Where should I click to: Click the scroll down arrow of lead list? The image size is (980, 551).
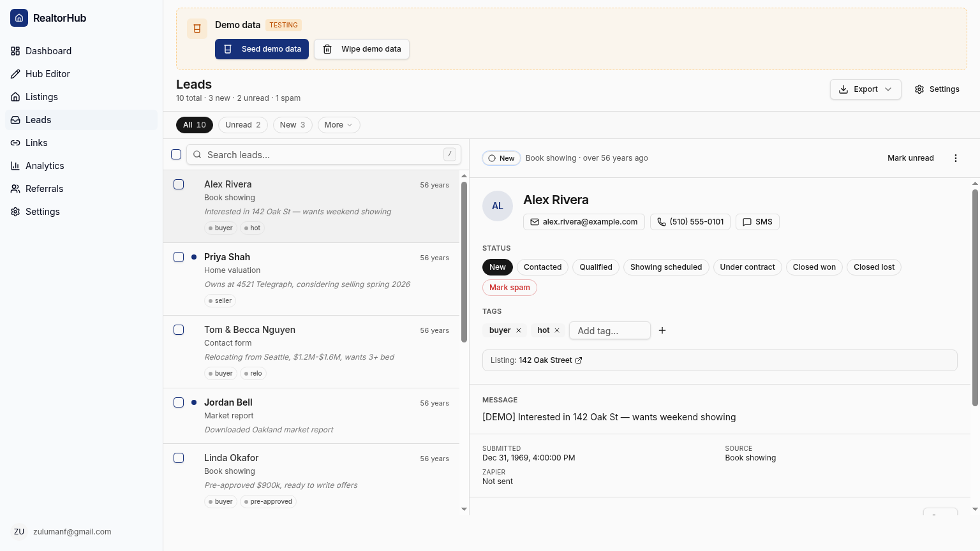click(464, 510)
